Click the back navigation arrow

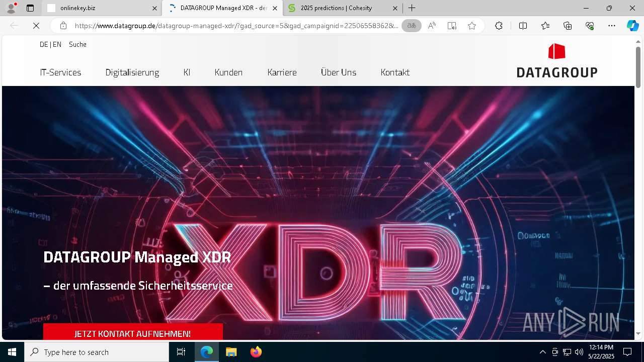tap(14, 26)
